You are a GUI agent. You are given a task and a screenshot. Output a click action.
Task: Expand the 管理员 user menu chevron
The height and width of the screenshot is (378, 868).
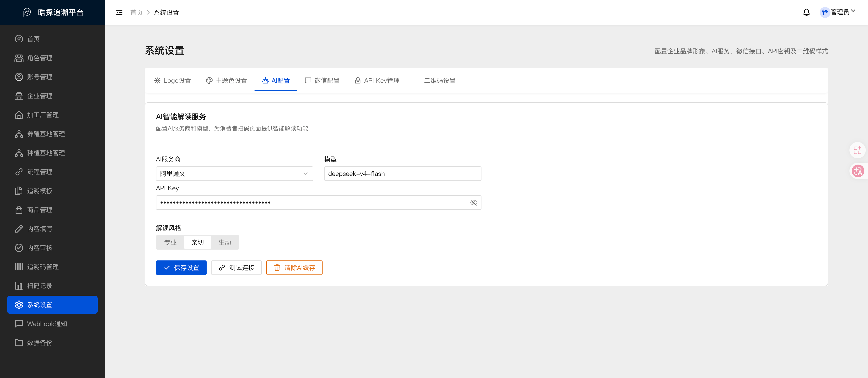(x=853, y=11)
